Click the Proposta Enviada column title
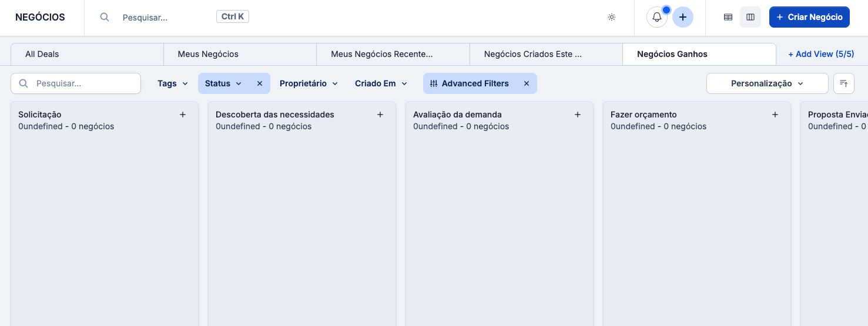 (x=837, y=115)
